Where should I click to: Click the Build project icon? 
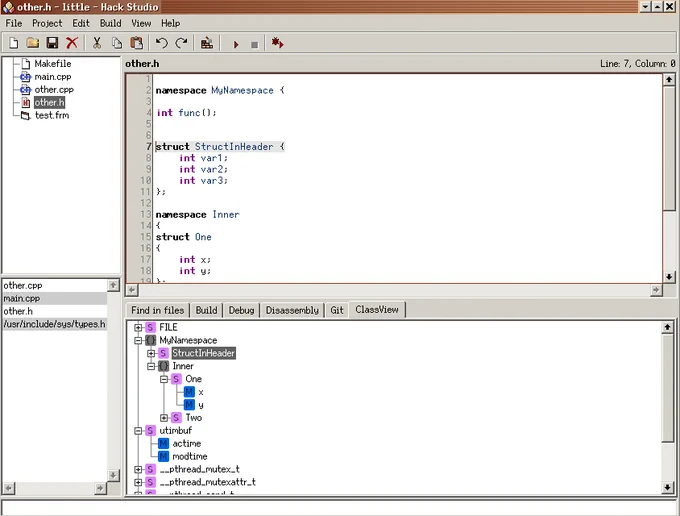(x=206, y=43)
